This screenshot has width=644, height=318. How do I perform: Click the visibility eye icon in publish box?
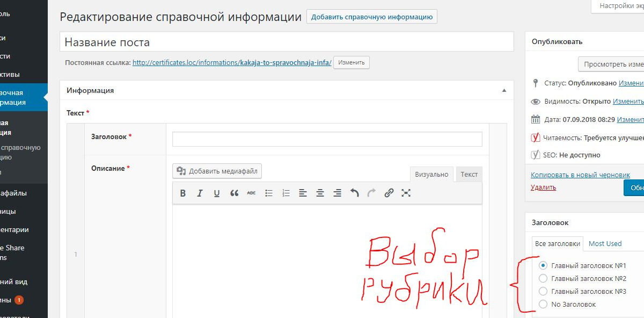535,102
